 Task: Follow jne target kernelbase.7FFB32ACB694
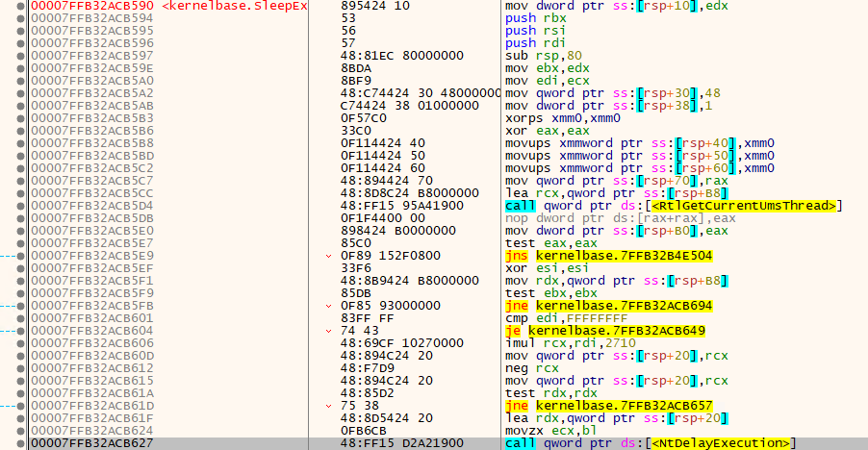tap(624, 306)
